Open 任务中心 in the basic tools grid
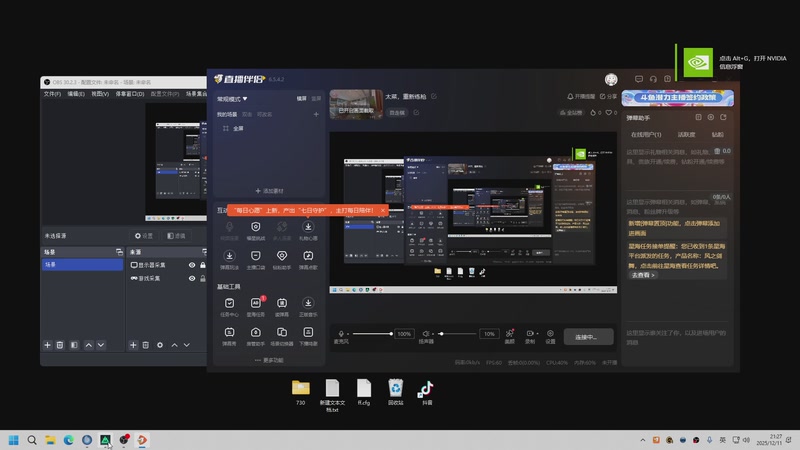Screen dimensions: 800x450 [229, 307]
